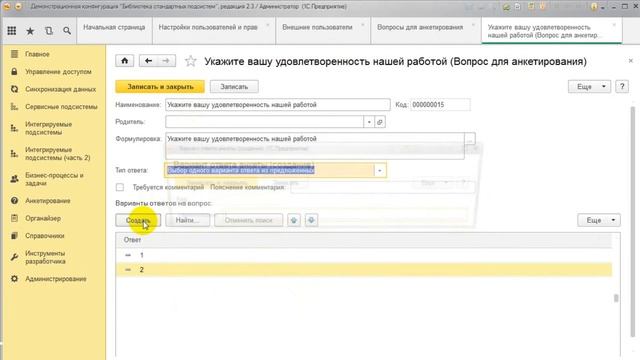Image resolution: width=640 pixels, height=360 pixels.
Task: Navigate back with left arrow
Action: tap(149, 61)
